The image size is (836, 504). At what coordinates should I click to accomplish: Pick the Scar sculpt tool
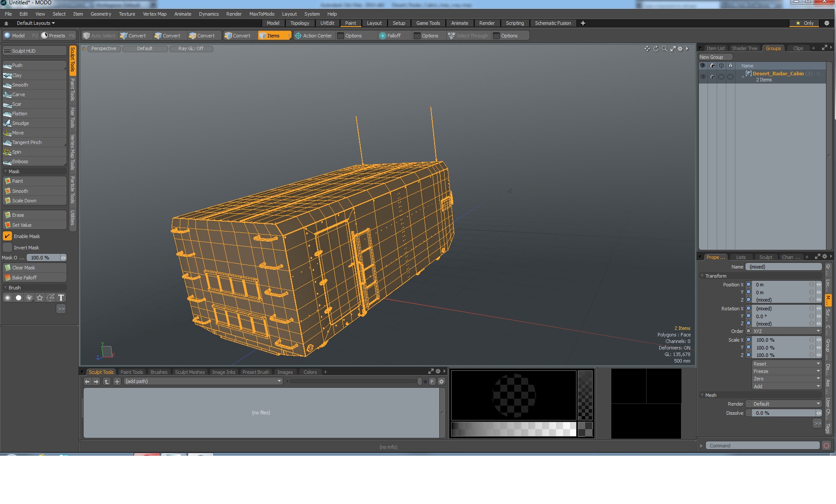(x=34, y=104)
